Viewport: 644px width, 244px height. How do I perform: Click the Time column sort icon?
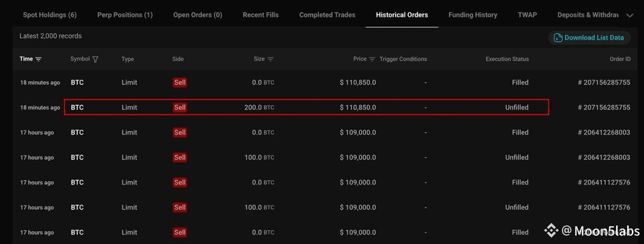(x=38, y=59)
